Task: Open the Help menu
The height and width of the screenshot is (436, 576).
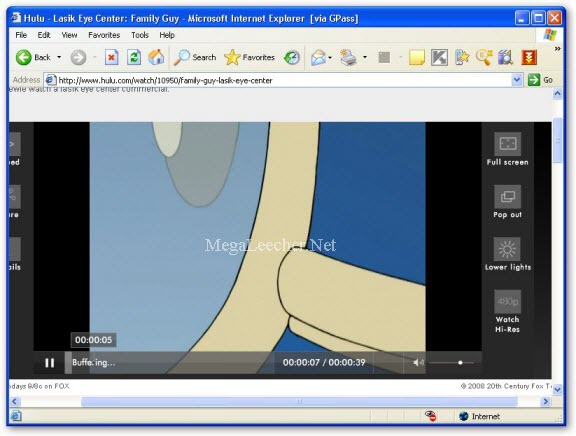Action: coord(167,35)
